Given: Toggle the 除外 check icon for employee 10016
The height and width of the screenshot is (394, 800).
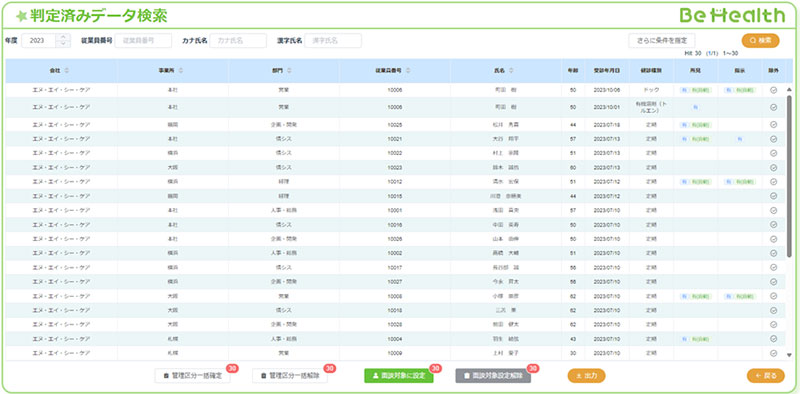Looking at the screenshot, I should point(773,225).
